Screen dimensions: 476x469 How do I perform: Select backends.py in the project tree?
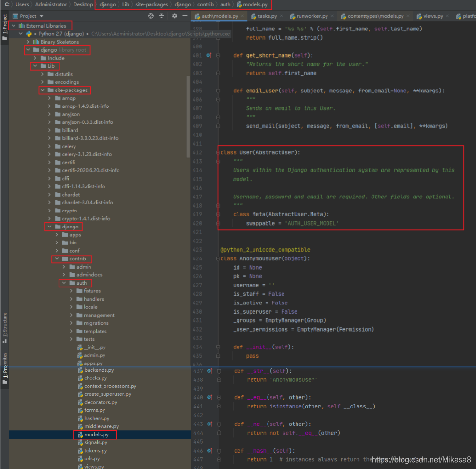click(100, 370)
